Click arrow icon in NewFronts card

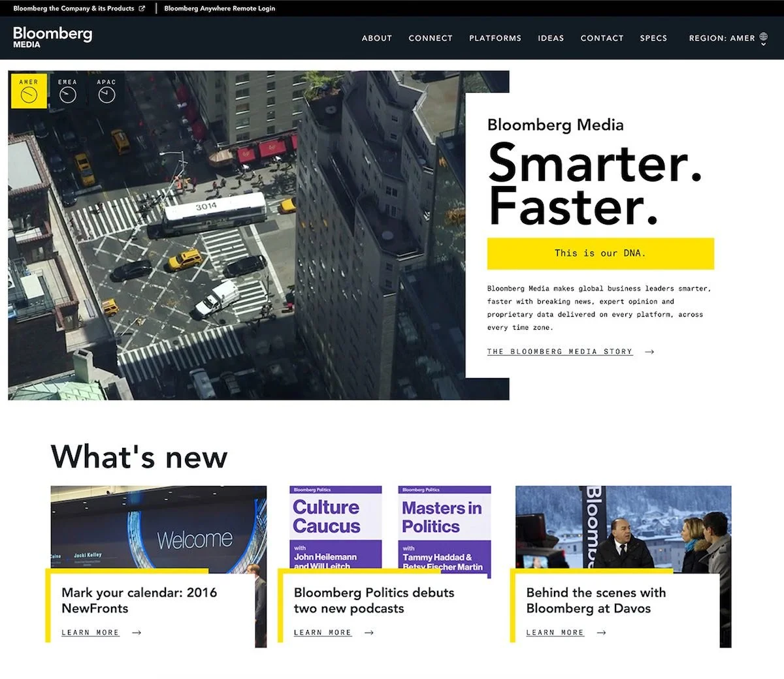[137, 632]
